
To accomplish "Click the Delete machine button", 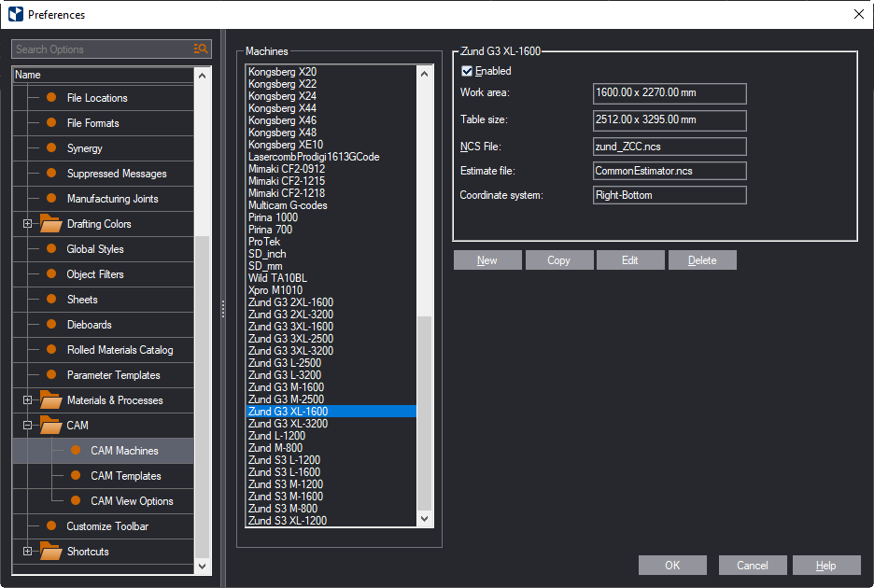I will click(702, 260).
